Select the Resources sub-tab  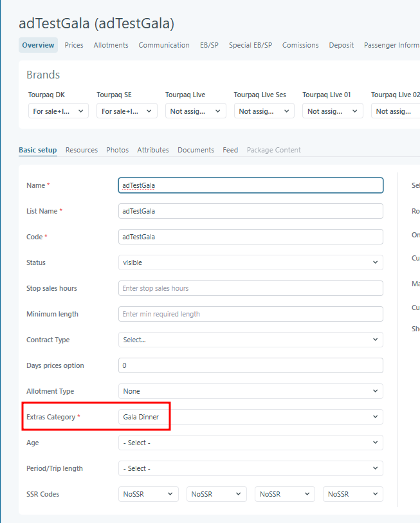click(x=82, y=150)
